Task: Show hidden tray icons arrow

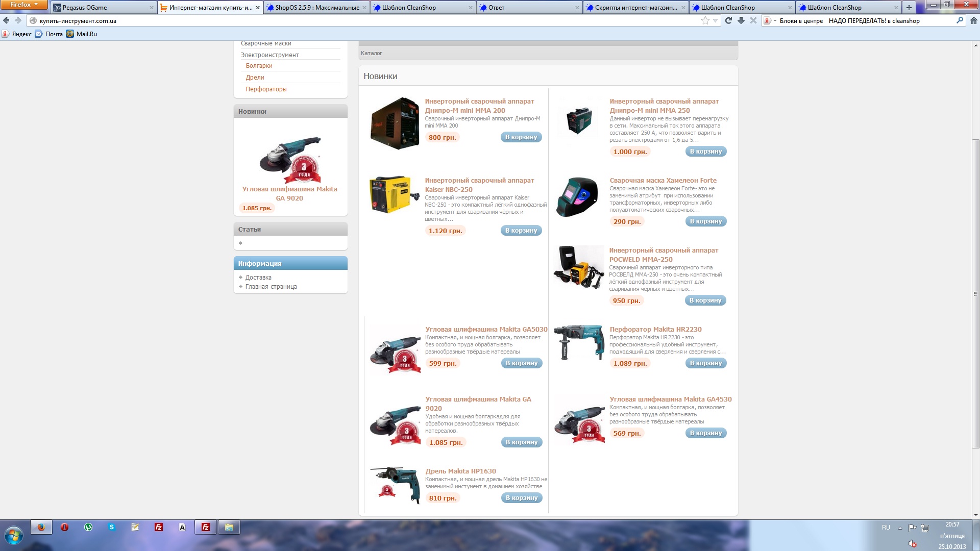Action: (x=900, y=528)
